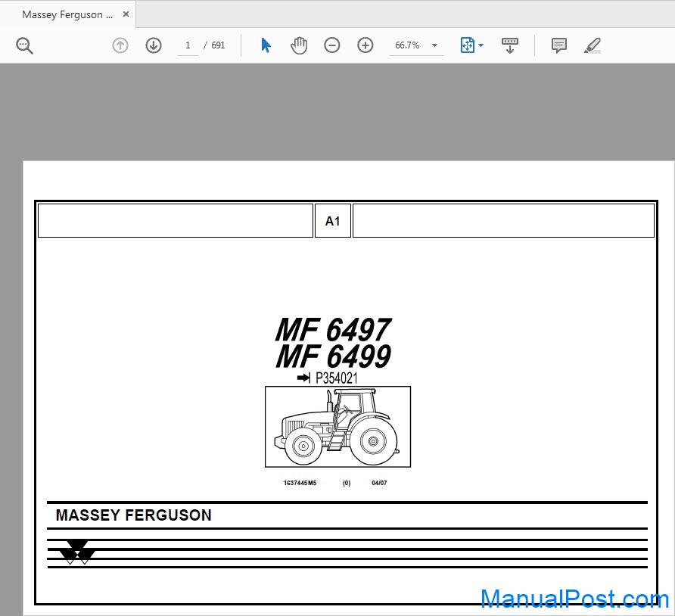
Task: Click the 04/07 date text
Action: [379, 483]
